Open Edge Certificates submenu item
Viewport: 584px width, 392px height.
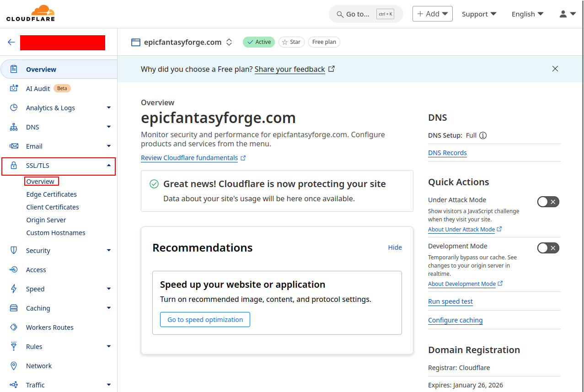[x=52, y=194]
